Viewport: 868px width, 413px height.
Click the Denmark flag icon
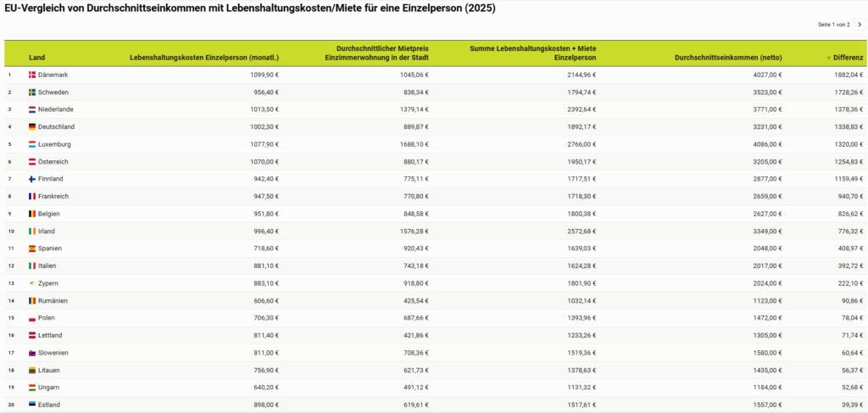[32, 75]
